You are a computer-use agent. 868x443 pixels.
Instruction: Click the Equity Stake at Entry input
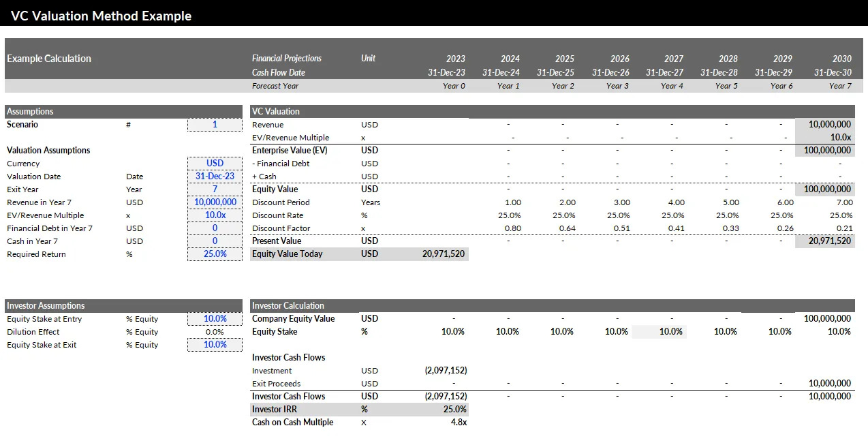coord(215,318)
